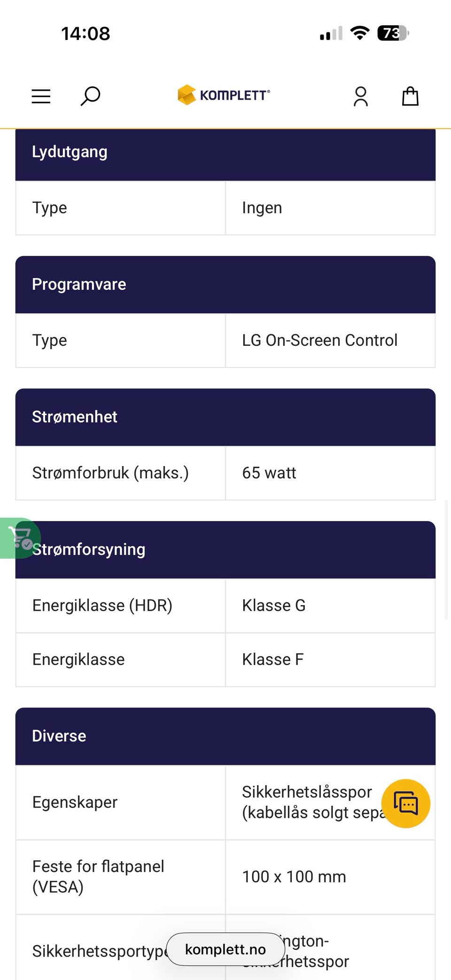Tap the battery indicator in status bar
The height and width of the screenshot is (980, 451).
(393, 33)
